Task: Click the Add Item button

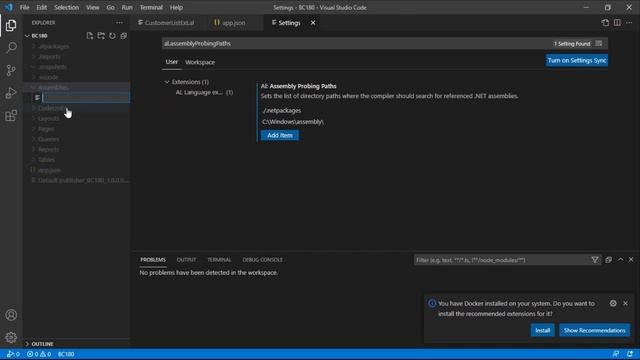Action: click(280, 135)
